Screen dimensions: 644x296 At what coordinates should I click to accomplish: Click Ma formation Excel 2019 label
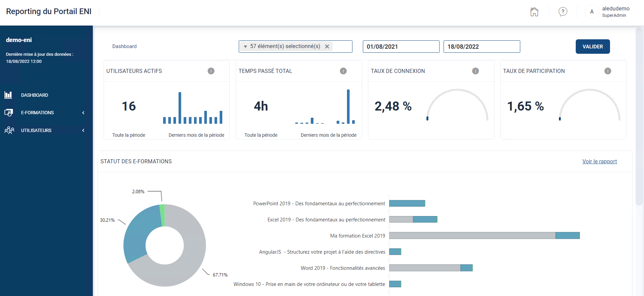(357, 236)
